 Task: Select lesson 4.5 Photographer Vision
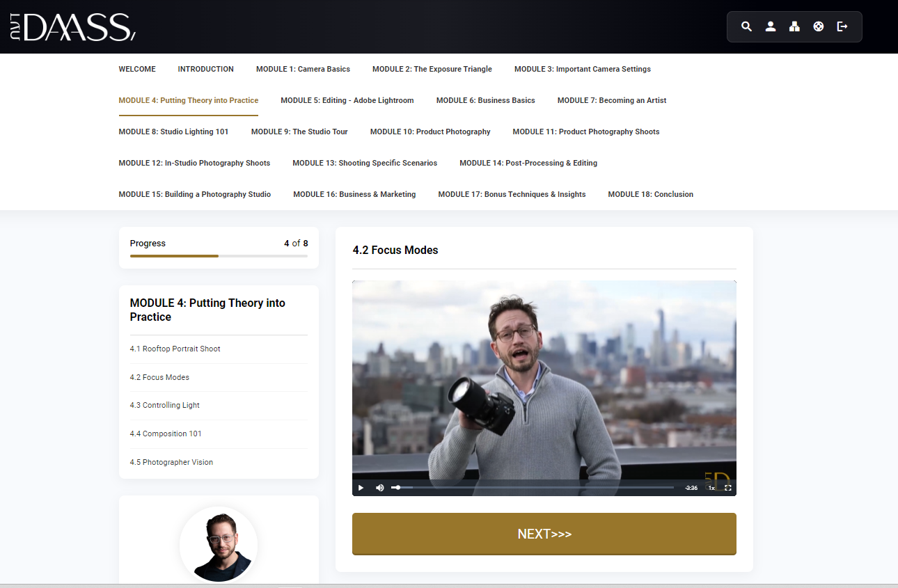171,462
